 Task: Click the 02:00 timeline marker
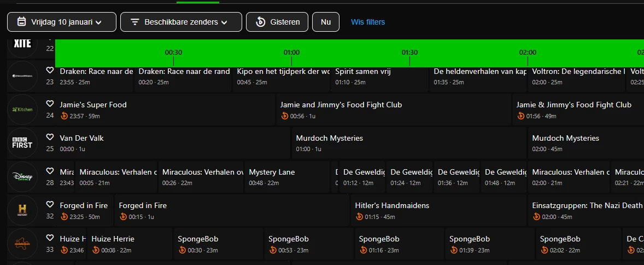(x=528, y=53)
